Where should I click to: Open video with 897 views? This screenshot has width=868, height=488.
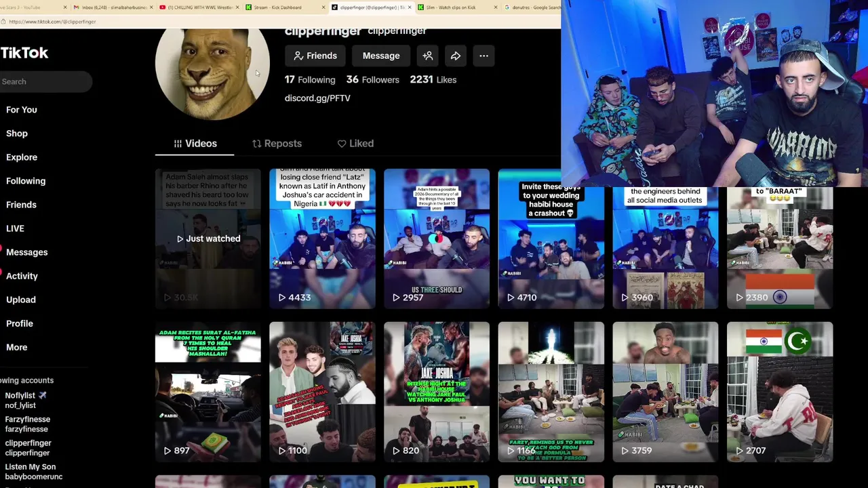(208, 392)
